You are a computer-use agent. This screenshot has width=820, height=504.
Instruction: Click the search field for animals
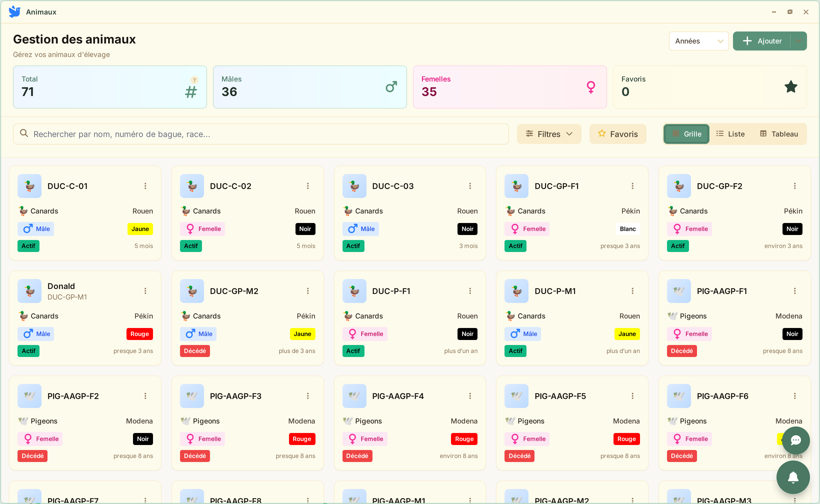click(x=261, y=134)
